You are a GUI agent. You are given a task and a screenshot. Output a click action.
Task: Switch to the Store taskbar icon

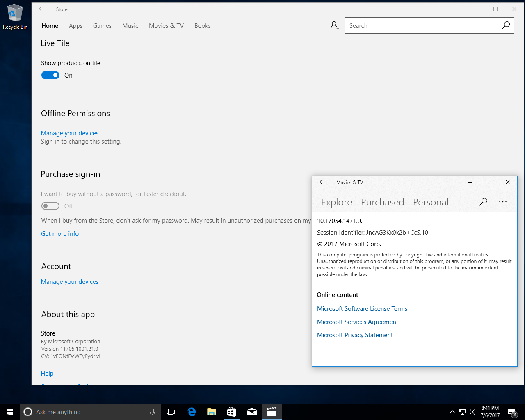click(x=231, y=412)
